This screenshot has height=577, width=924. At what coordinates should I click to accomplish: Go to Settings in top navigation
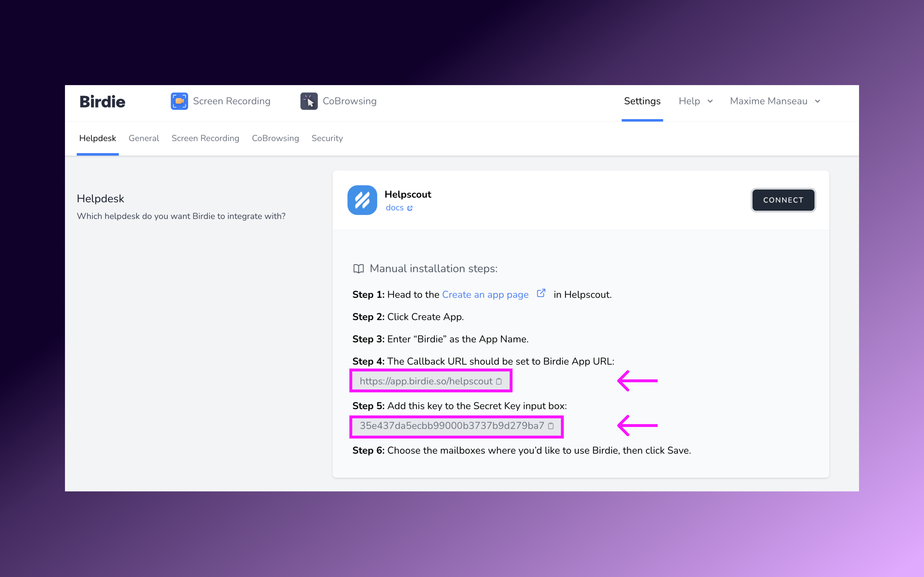[642, 101]
